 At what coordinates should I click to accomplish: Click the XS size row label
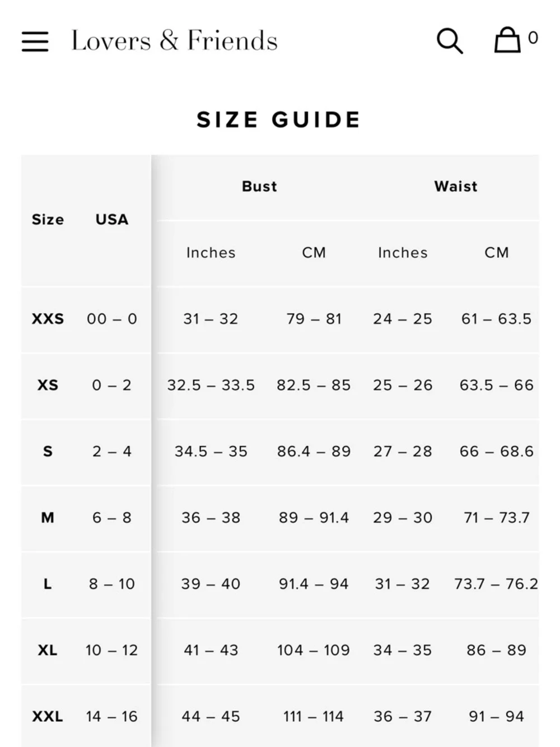48,385
